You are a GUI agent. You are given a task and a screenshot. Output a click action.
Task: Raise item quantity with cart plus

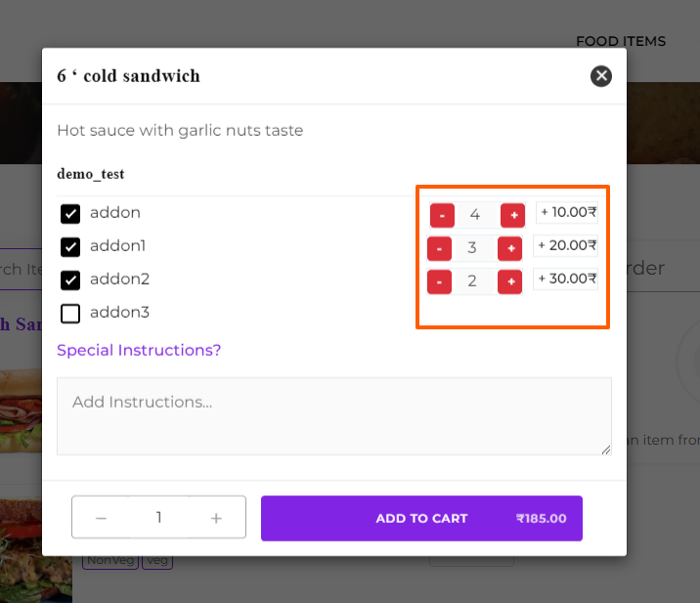point(216,518)
